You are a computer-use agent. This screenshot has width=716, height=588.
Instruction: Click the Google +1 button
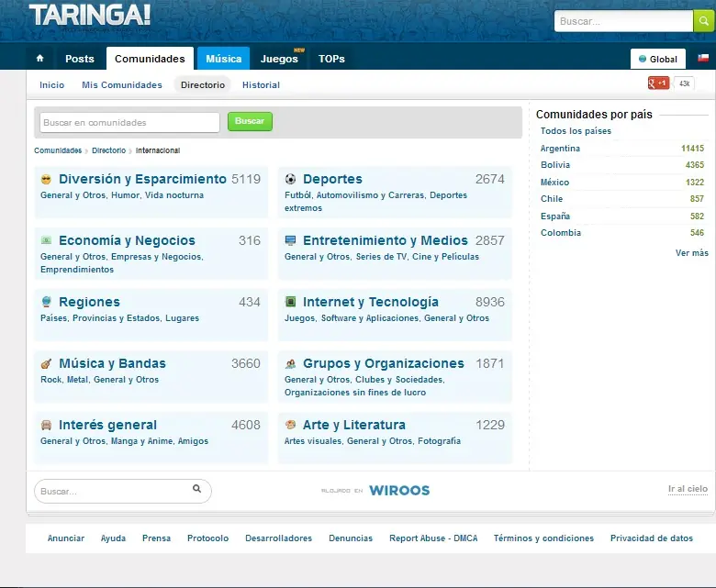point(658,83)
